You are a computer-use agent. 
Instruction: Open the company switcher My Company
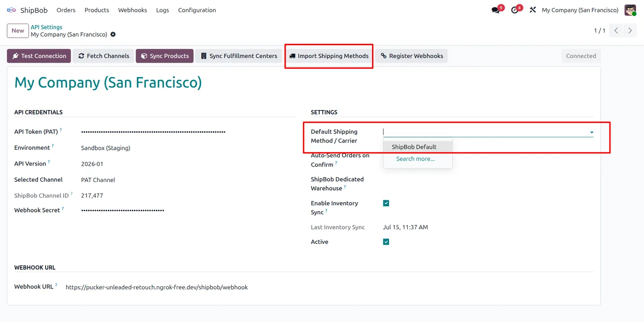580,10
